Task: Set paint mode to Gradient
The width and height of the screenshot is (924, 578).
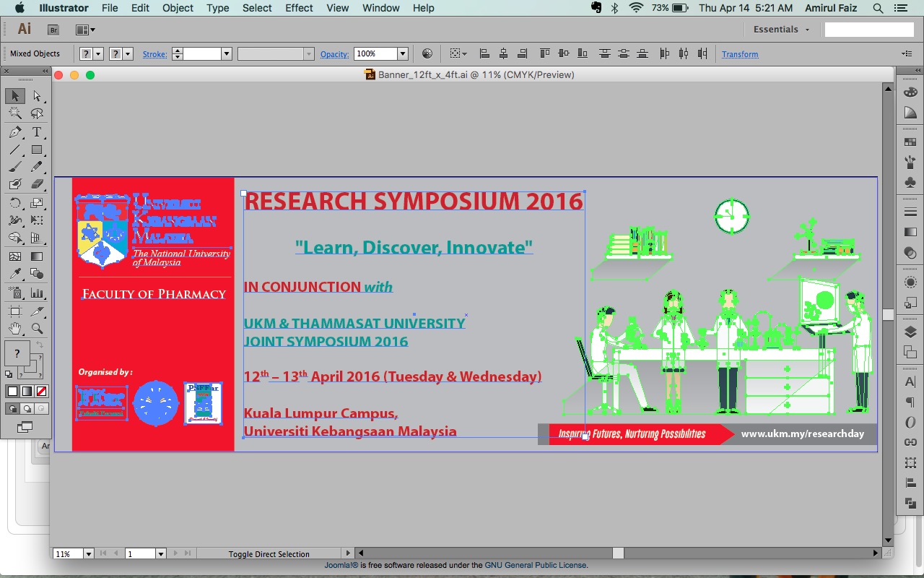Action: (x=27, y=392)
